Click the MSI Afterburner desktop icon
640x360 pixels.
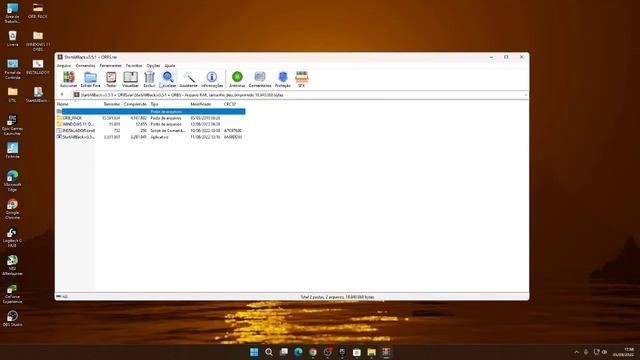click(12, 265)
